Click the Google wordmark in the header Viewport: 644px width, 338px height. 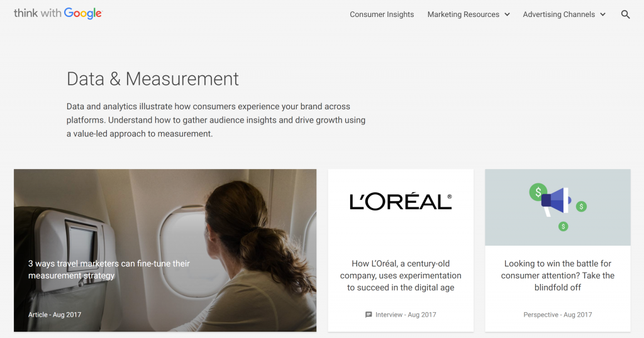(83, 13)
